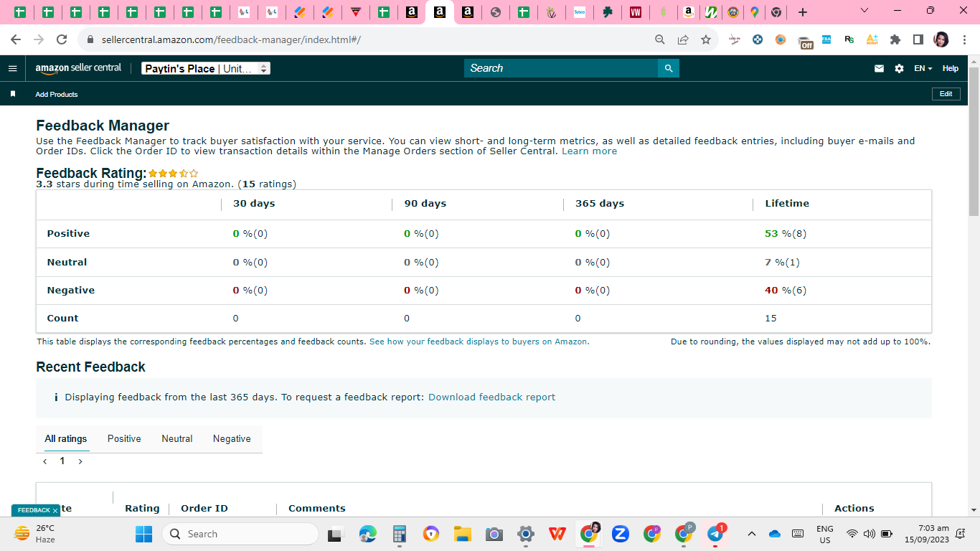This screenshot has height=551, width=980.
Task: Click the share page icon in address bar
Action: tap(683, 39)
